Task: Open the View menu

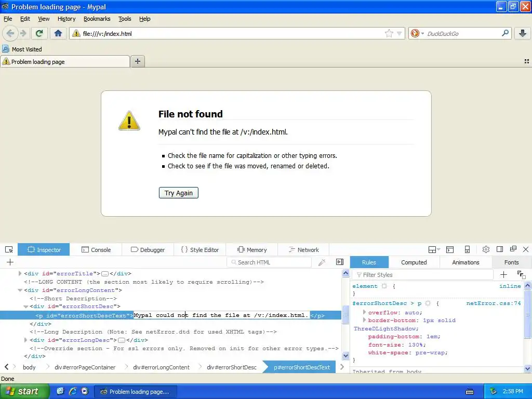Action: pyautogui.click(x=44, y=19)
